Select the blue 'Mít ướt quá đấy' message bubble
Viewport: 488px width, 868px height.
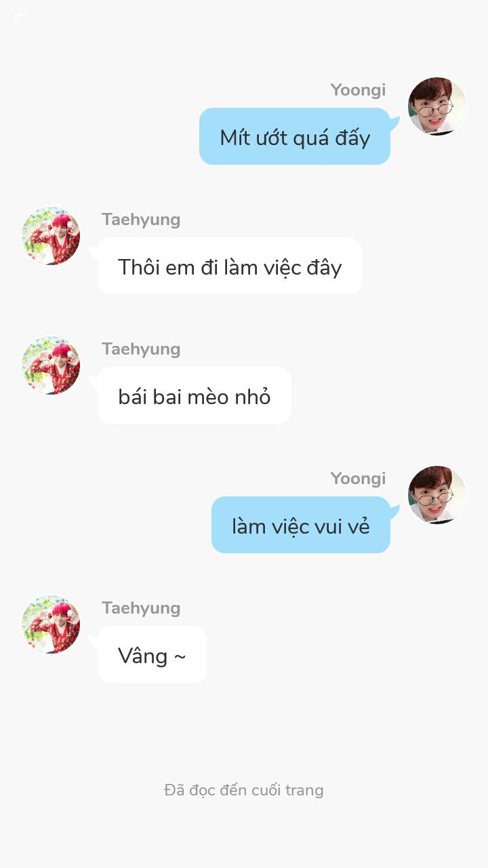click(x=295, y=136)
